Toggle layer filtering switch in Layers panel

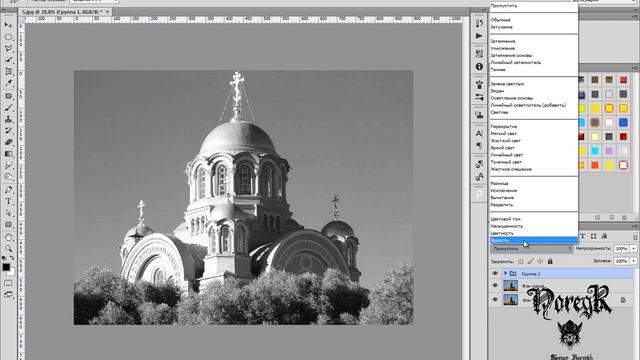635,236
